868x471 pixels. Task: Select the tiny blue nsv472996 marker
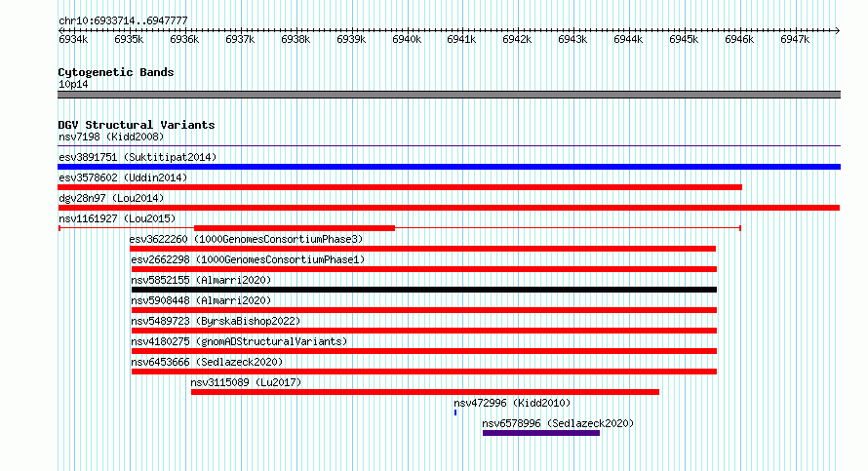coord(455,412)
